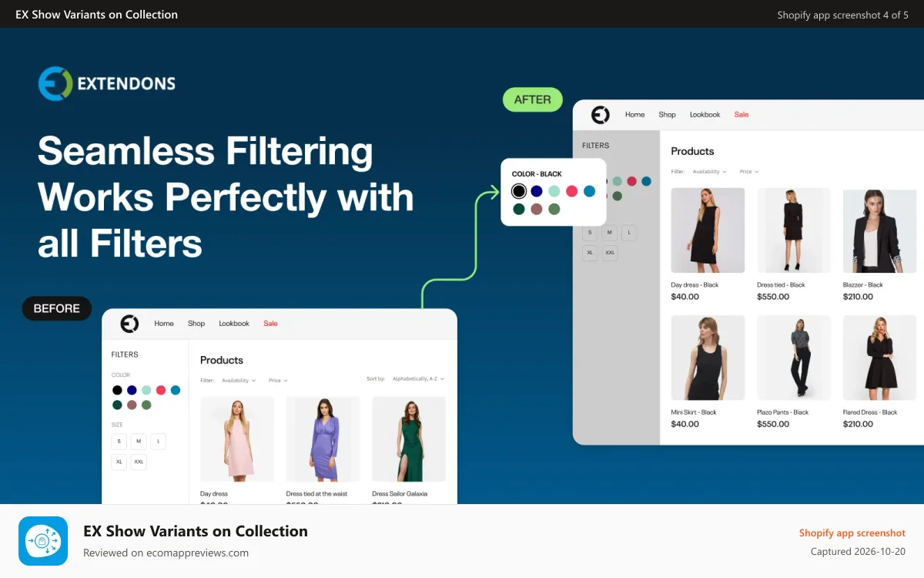Select navy swatch in Color - Black popup
The width and height of the screenshot is (924, 578).
pyautogui.click(x=537, y=191)
